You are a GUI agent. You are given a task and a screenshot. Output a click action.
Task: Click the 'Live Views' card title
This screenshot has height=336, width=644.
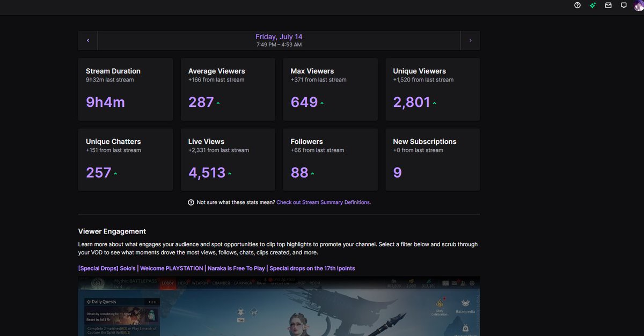tap(207, 142)
